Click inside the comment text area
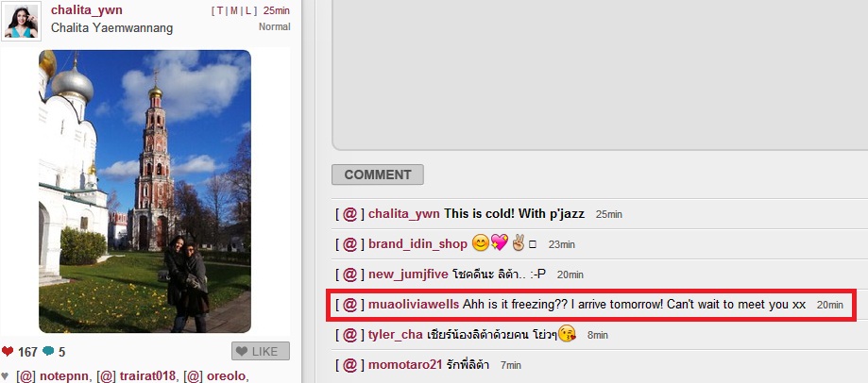 (600, 75)
